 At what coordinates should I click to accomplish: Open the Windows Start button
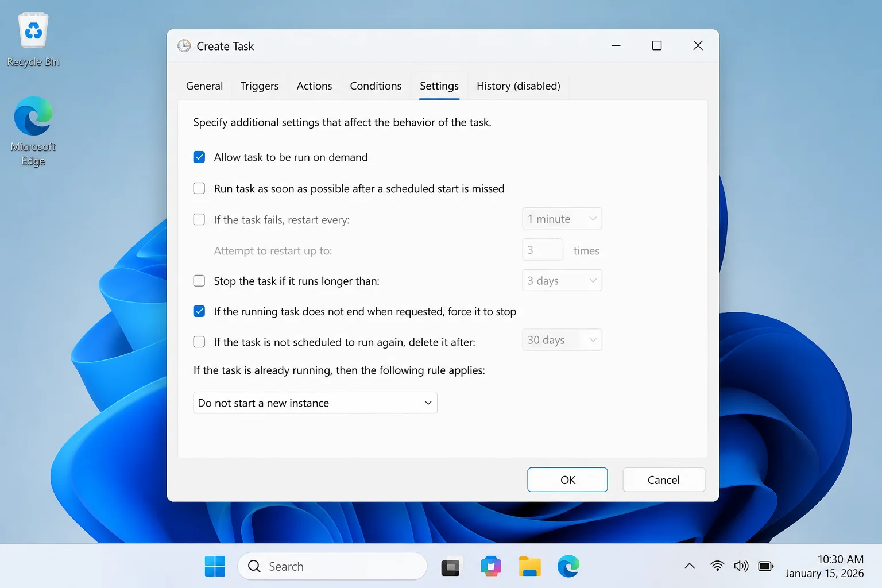[x=215, y=566]
